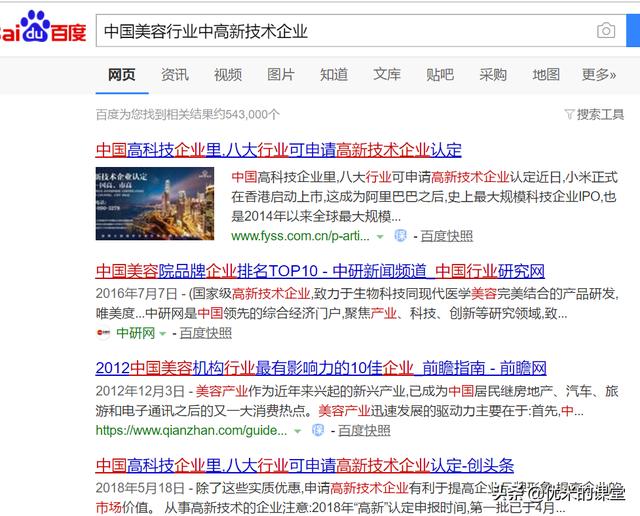The image size is (640, 516).
Task: Open the 图片 tab
Action: pyautogui.click(x=281, y=75)
